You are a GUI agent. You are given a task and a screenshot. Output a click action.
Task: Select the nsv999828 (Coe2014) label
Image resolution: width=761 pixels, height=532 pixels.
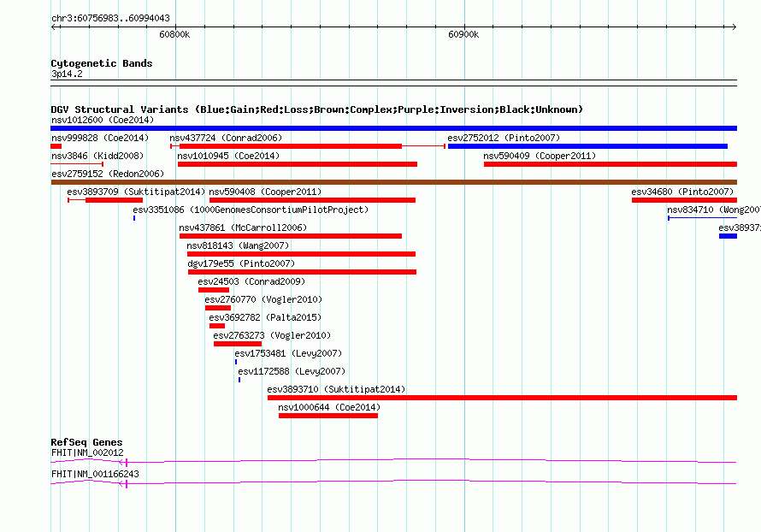tap(100, 138)
